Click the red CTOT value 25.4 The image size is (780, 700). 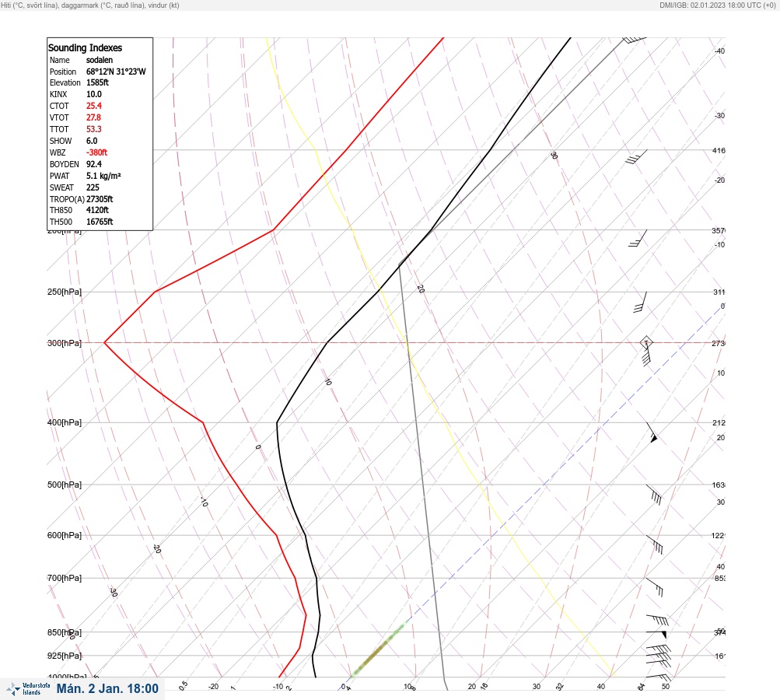click(x=94, y=106)
